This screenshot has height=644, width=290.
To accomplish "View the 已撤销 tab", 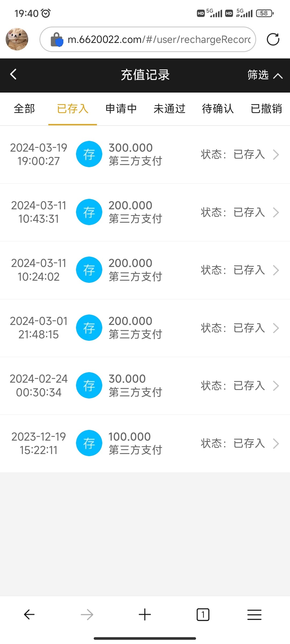I will click(x=266, y=109).
